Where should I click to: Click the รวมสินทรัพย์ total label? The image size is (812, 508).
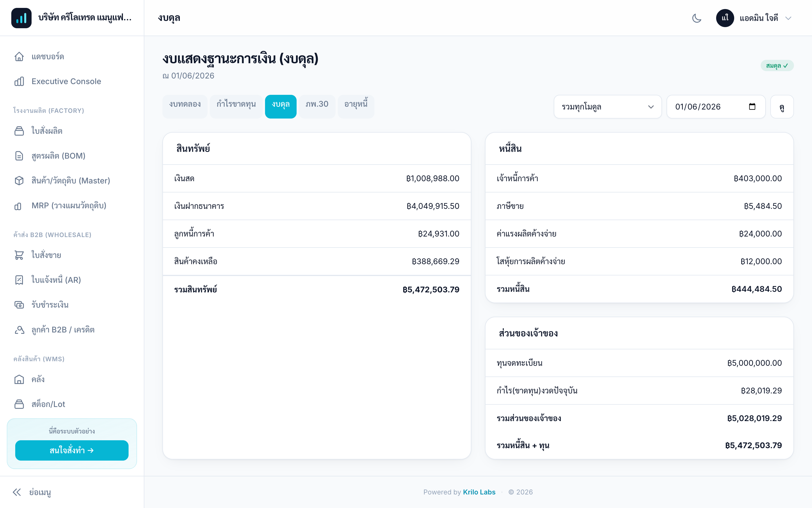tap(196, 290)
